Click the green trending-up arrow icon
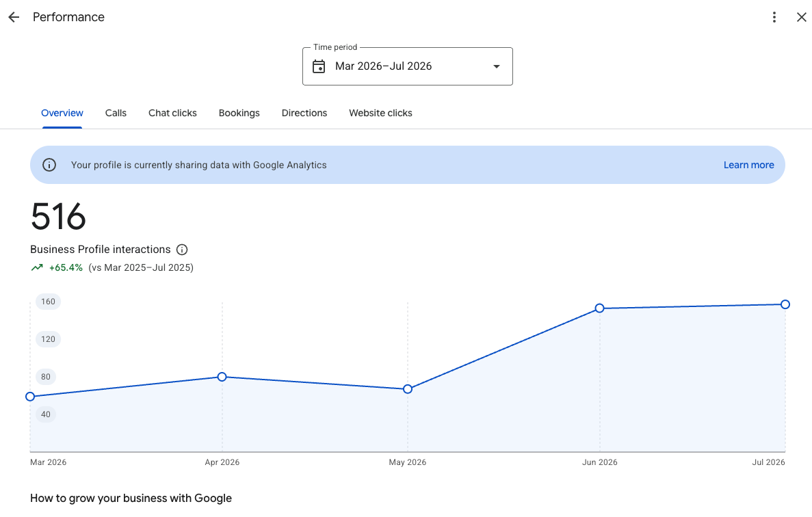This screenshot has height=517, width=812. (37, 267)
